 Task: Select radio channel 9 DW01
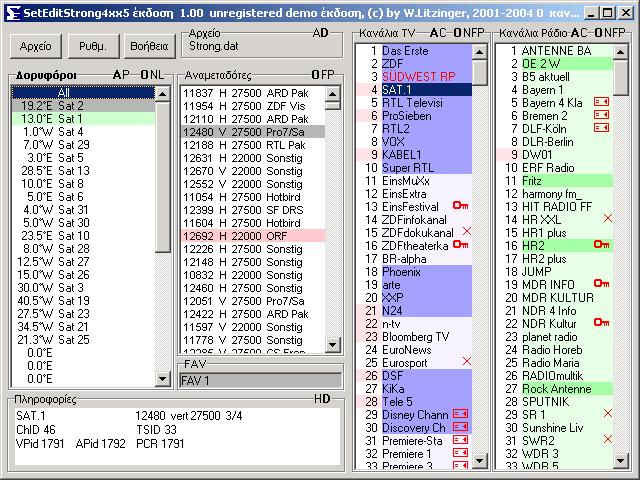(x=555, y=155)
